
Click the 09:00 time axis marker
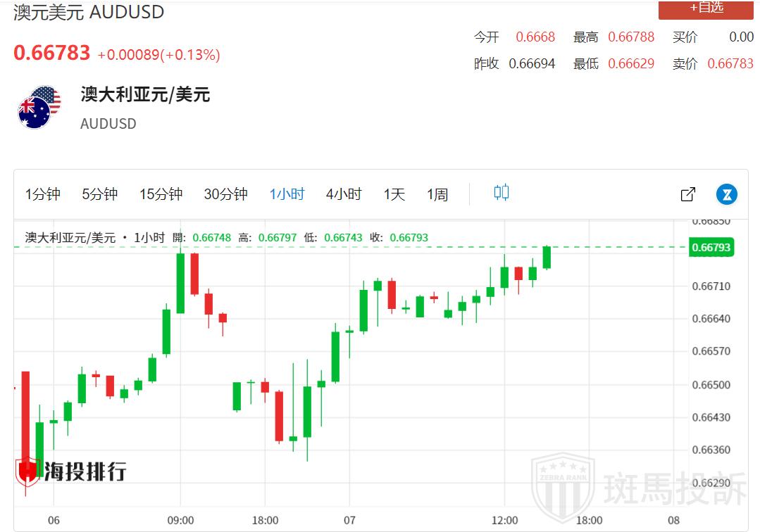point(180,521)
